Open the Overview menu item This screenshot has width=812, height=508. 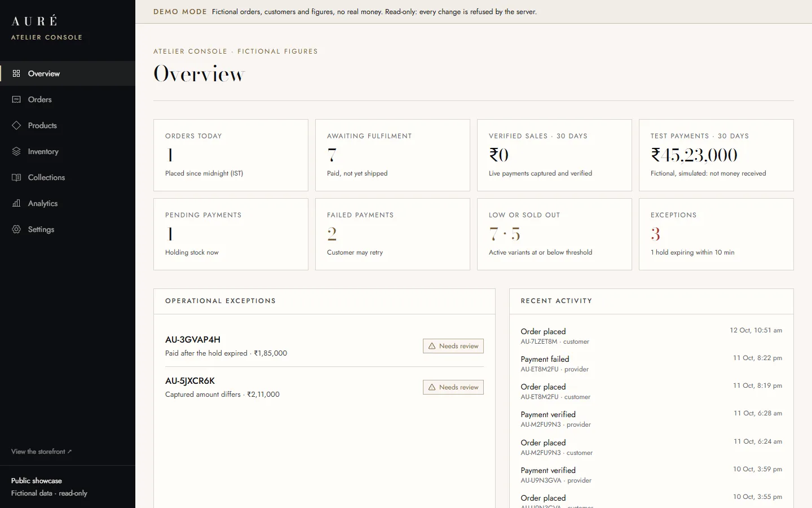[68, 73]
